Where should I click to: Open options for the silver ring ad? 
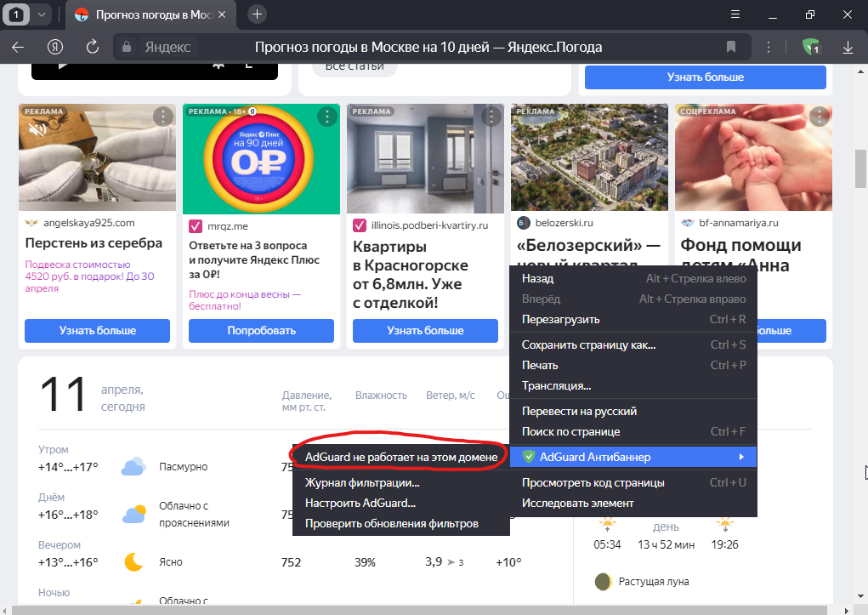coord(162,117)
